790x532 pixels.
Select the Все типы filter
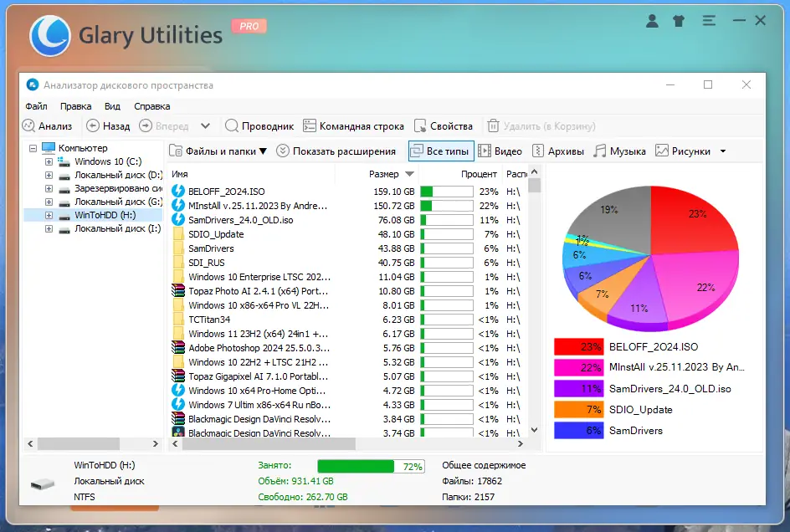441,151
